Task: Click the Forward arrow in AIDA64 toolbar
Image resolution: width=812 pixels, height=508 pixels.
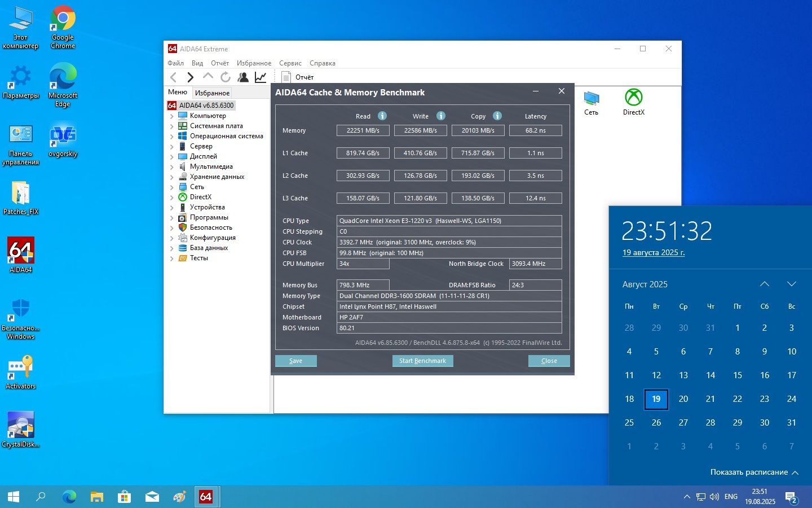Action: click(191, 77)
